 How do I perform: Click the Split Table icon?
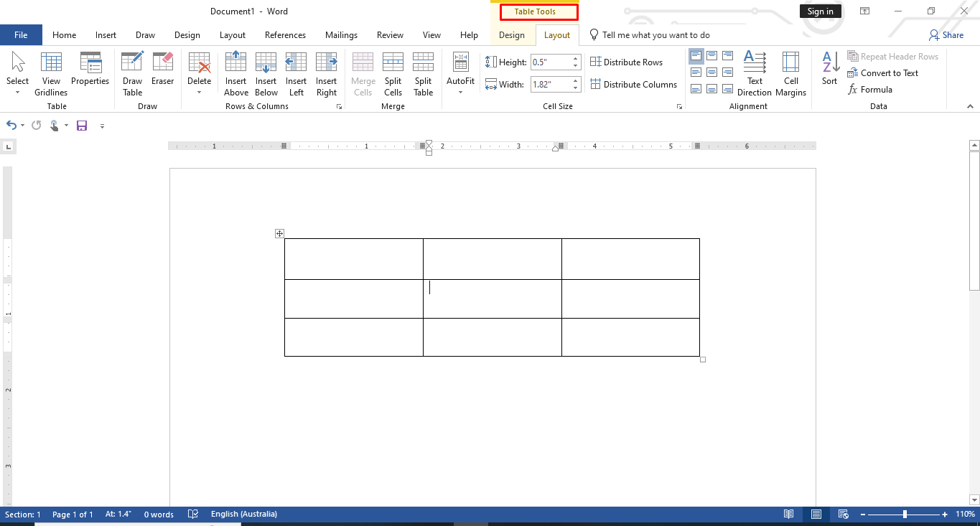click(x=423, y=72)
